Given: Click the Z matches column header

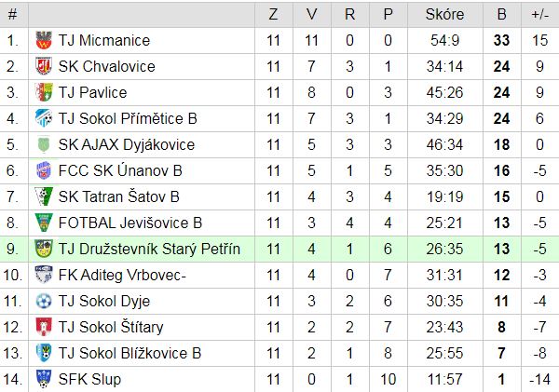Looking at the screenshot, I should pos(273,15).
